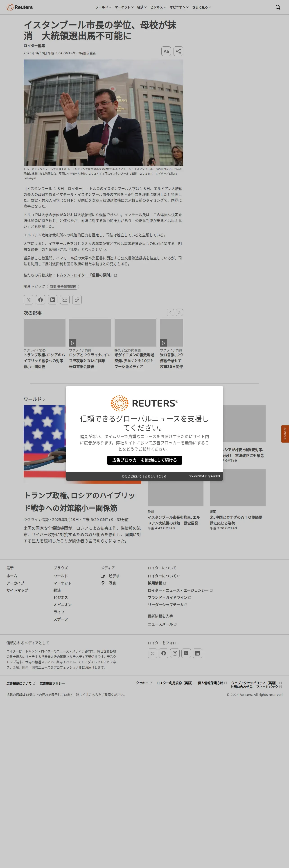Play video on 米ロ首脳 card
289x868 pixels.
tap(163, 343)
